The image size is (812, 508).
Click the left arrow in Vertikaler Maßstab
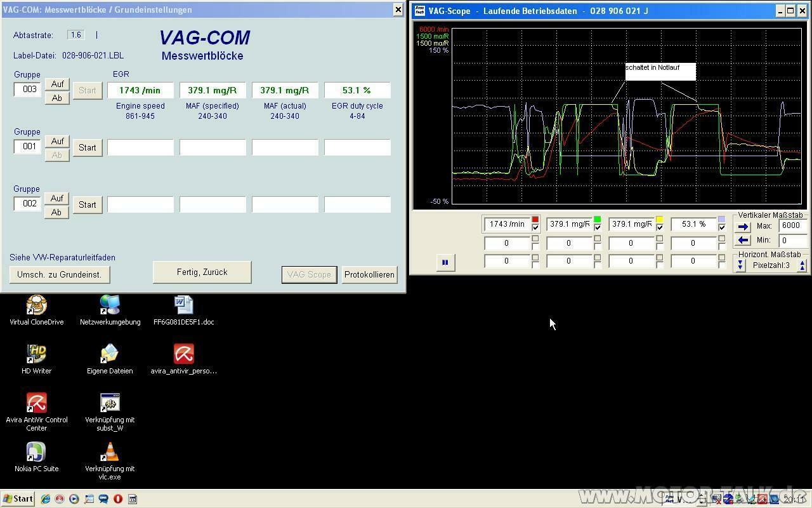pos(743,241)
